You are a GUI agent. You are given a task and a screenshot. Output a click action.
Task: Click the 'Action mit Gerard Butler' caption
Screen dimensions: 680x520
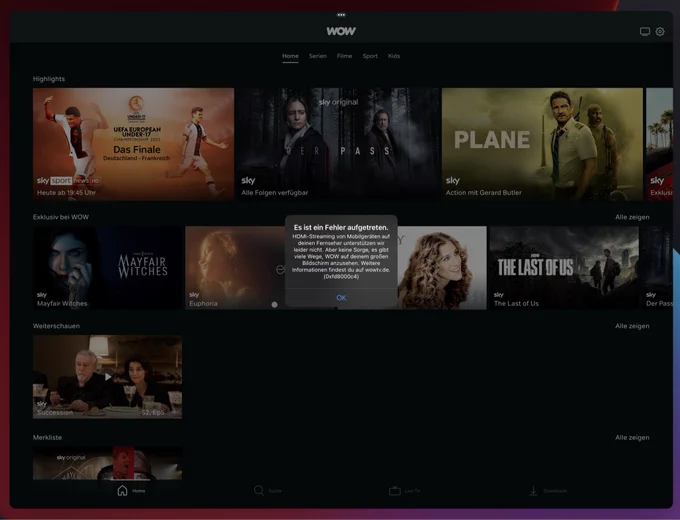click(x=484, y=193)
